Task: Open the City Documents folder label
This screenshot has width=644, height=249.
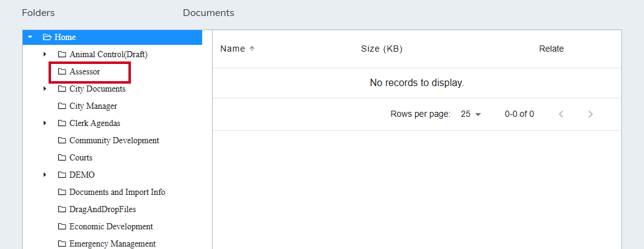Action: 97,89
